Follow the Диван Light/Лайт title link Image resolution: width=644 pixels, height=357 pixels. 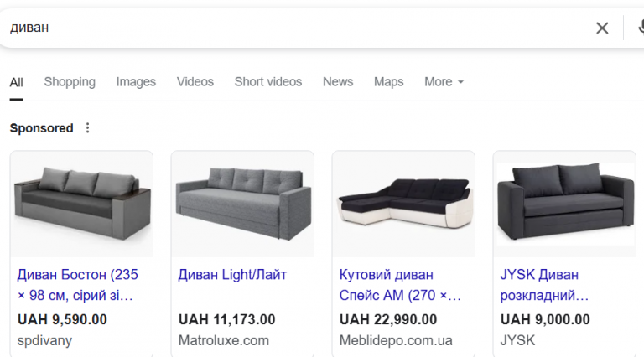click(232, 275)
